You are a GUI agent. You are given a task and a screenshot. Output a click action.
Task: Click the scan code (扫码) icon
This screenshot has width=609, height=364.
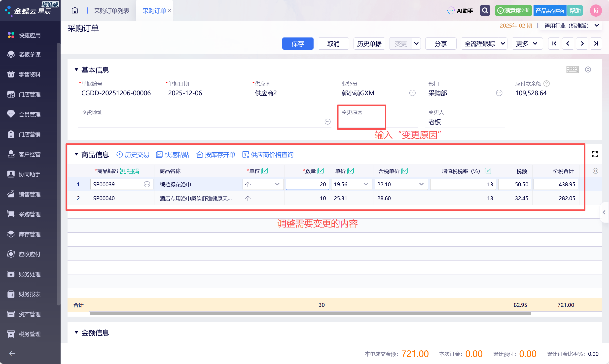129,171
